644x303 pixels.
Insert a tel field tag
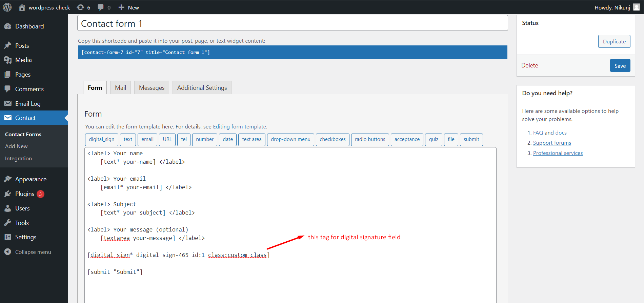[x=184, y=139]
